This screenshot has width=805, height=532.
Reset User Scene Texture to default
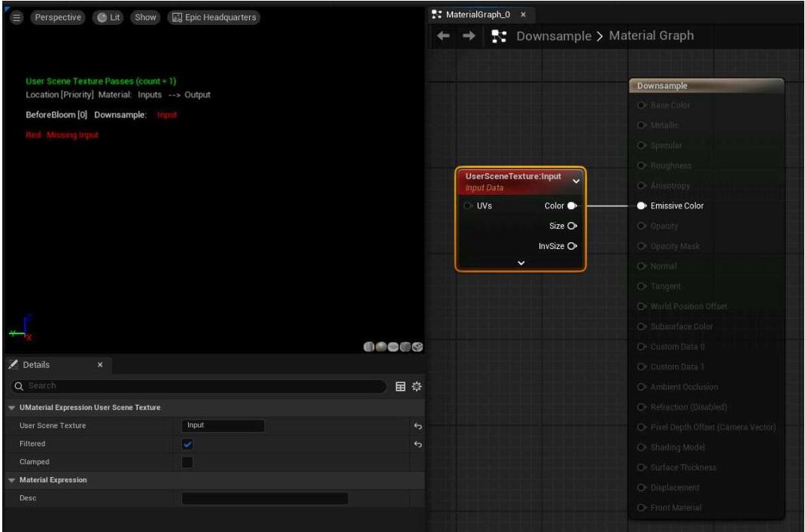(x=418, y=426)
